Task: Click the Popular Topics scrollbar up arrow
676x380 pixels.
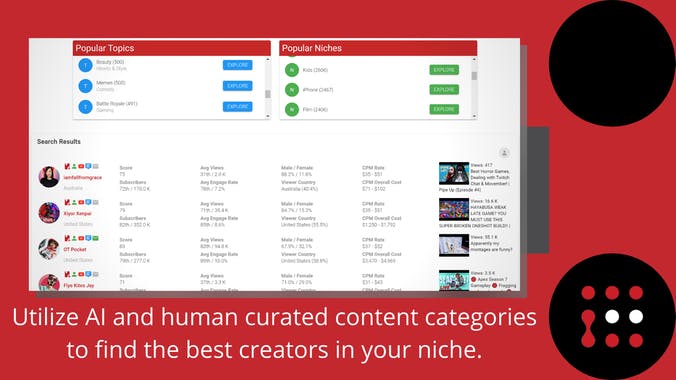Action: tap(268, 59)
